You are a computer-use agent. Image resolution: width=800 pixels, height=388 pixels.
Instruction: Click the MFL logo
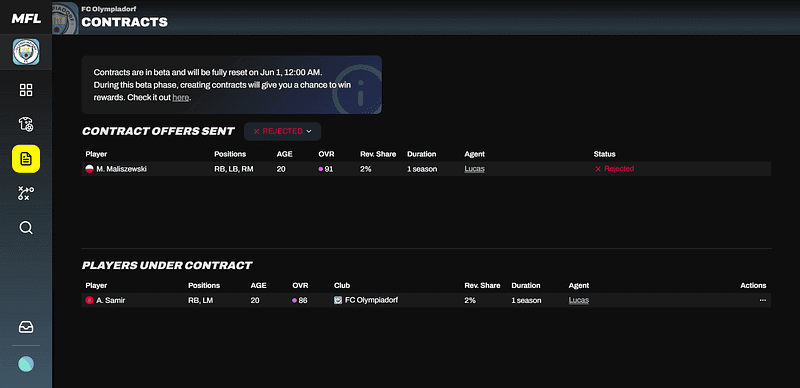pyautogui.click(x=26, y=19)
